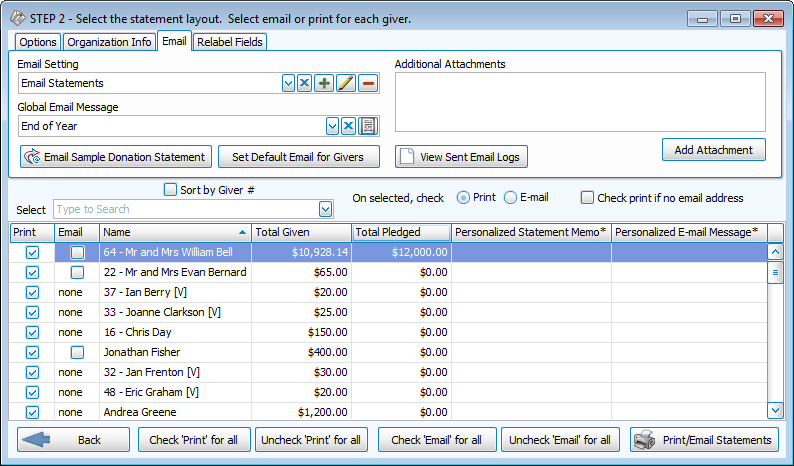
Task: Click View Sent Email Logs button
Action: point(461,157)
